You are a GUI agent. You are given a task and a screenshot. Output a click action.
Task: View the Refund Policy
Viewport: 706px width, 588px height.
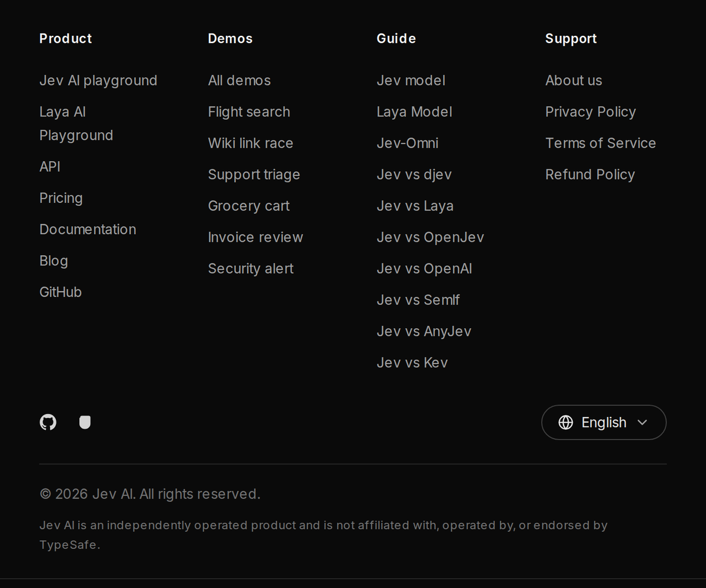tap(590, 175)
